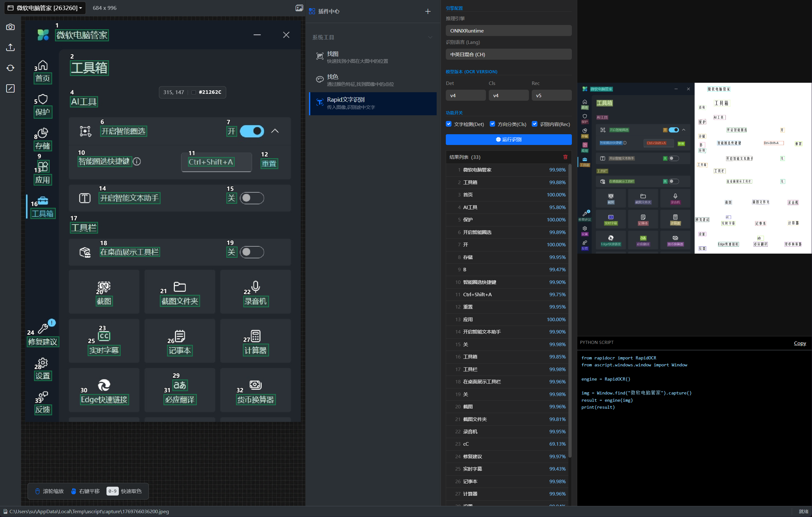Open the window selector dropdown 微软电脑管家
Viewport: 812px width, 517px height.
pyautogui.click(x=45, y=8)
